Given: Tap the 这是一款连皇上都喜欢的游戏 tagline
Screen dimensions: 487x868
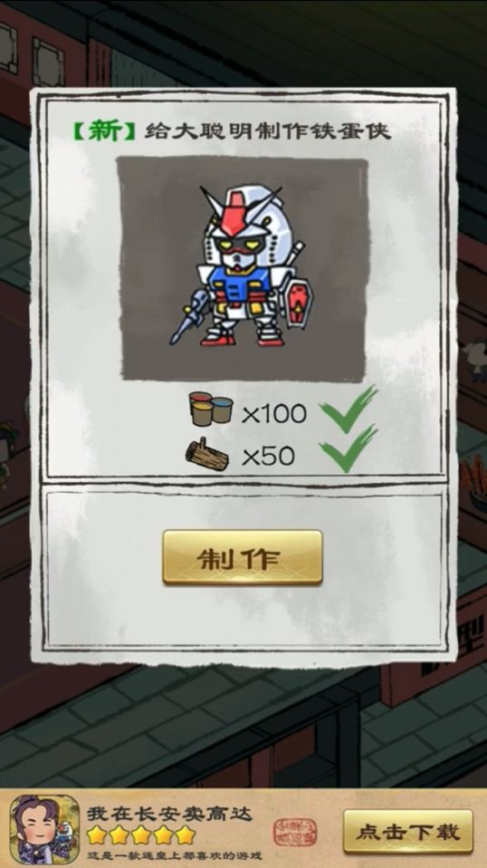Looking at the screenshot, I should click(173, 854).
